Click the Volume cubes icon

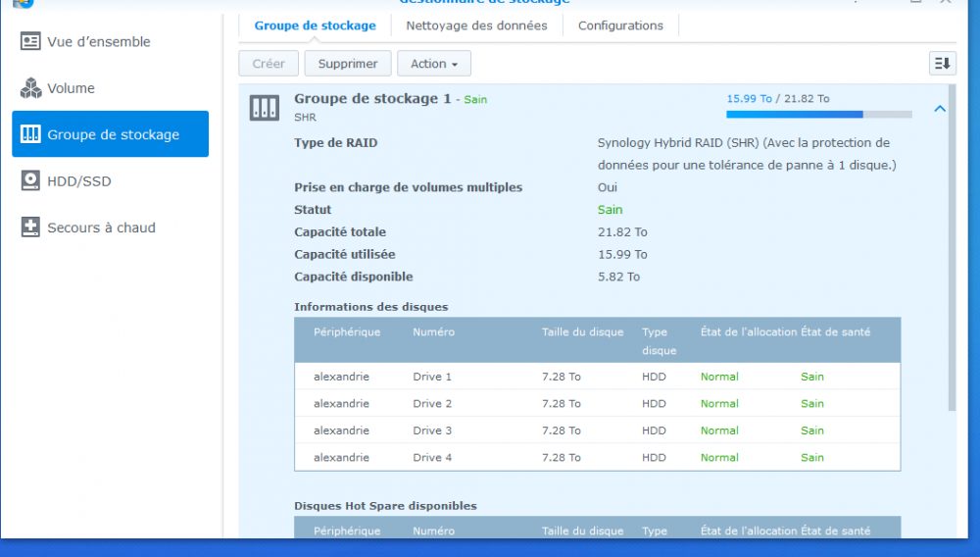click(x=30, y=88)
